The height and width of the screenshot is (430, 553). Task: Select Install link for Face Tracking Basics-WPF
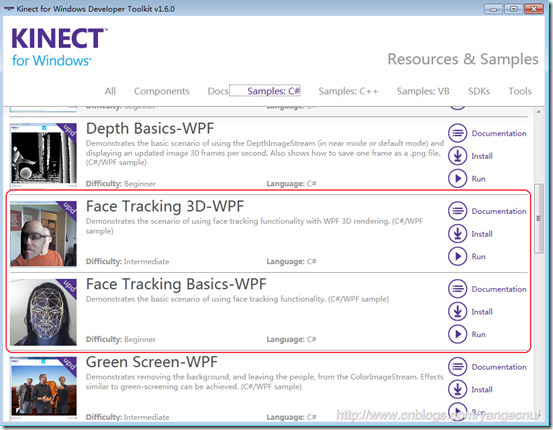coord(482,312)
